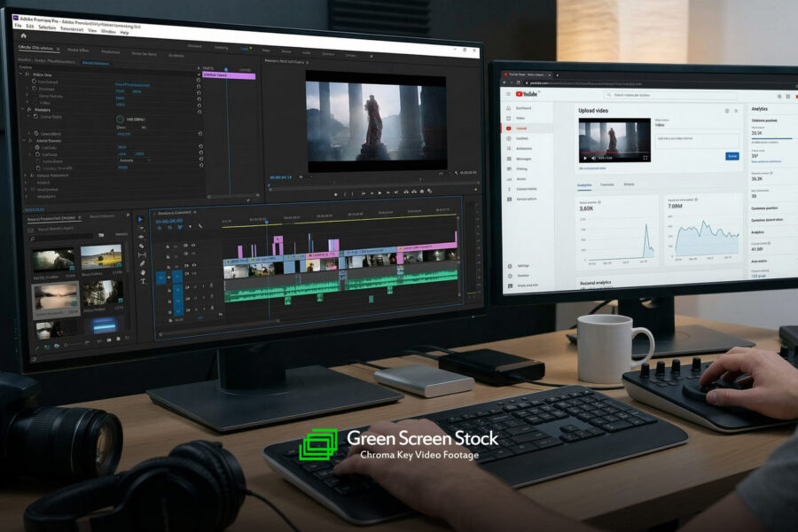The width and height of the screenshot is (798, 532).
Task: Click the blue Submit button in Upload video dialog
Action: pyautogui.click(x=732, y=156)
